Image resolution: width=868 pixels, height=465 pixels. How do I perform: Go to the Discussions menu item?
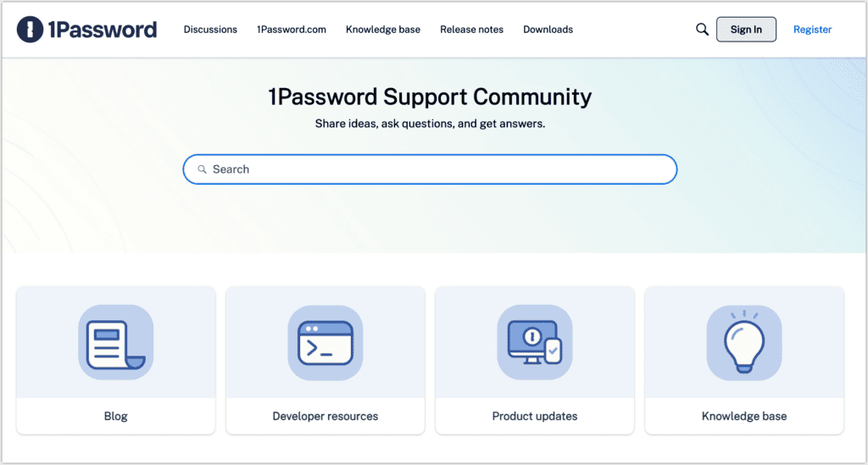tap(210, 30)
